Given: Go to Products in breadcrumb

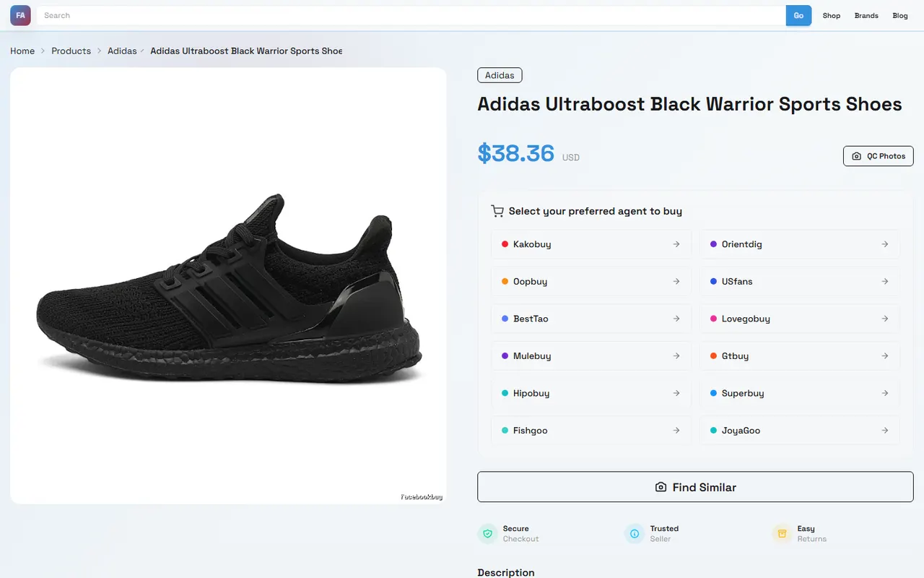Looking at the screenshot, I should point(71,51).
